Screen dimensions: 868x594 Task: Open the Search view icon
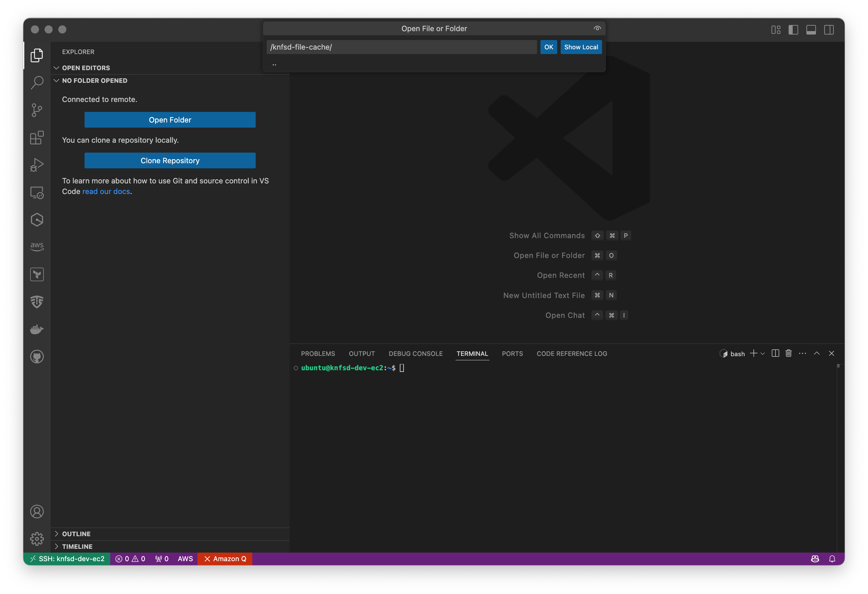pyautogui.click(x=37, y=82)
